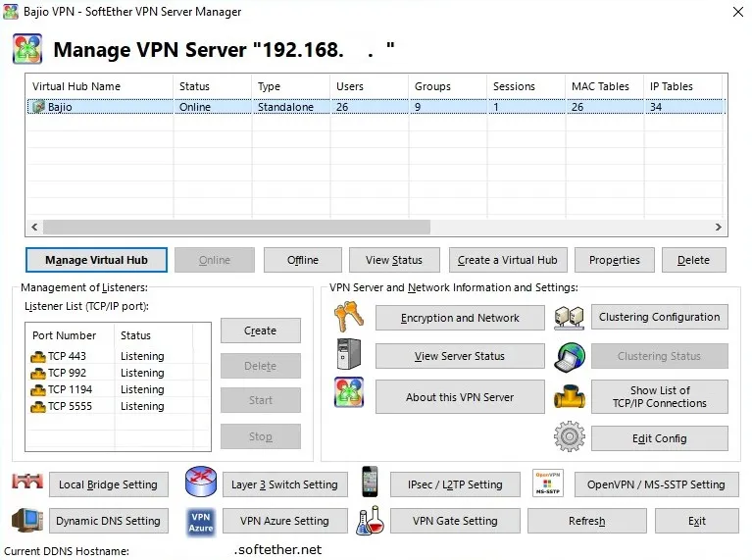Click the pipe valve icon beside TCP/IP Connections

point(569,396)
